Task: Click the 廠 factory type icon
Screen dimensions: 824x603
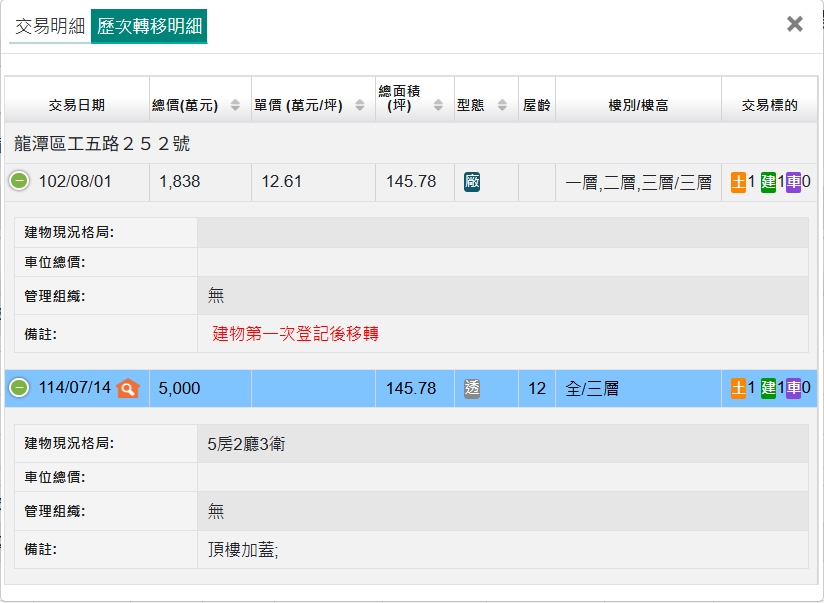Action: (x=472, y=182)
